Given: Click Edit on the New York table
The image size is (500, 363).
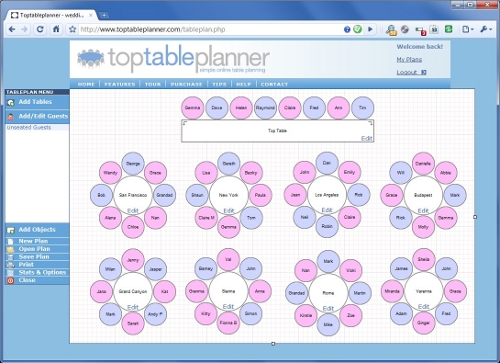Looking at the screenshot, I should [229, 211].
